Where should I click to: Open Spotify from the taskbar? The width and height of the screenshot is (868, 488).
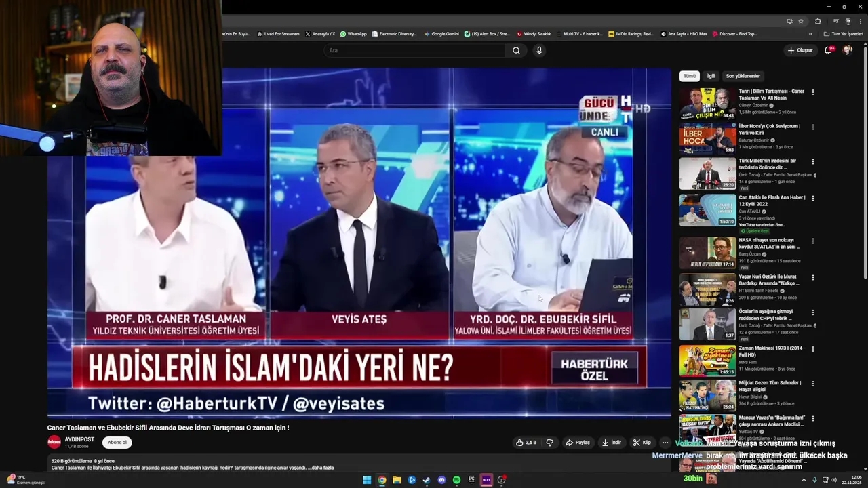coord(456,480)
